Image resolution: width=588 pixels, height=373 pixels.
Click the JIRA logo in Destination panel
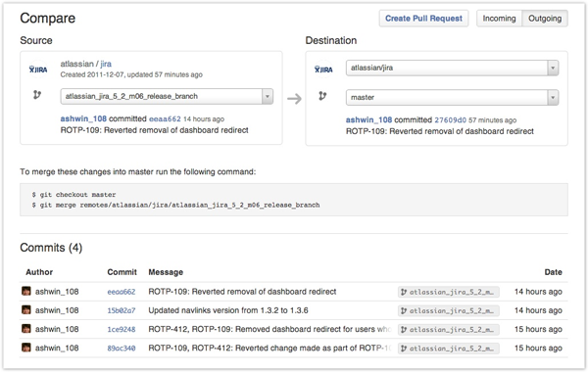pos(323,70)
